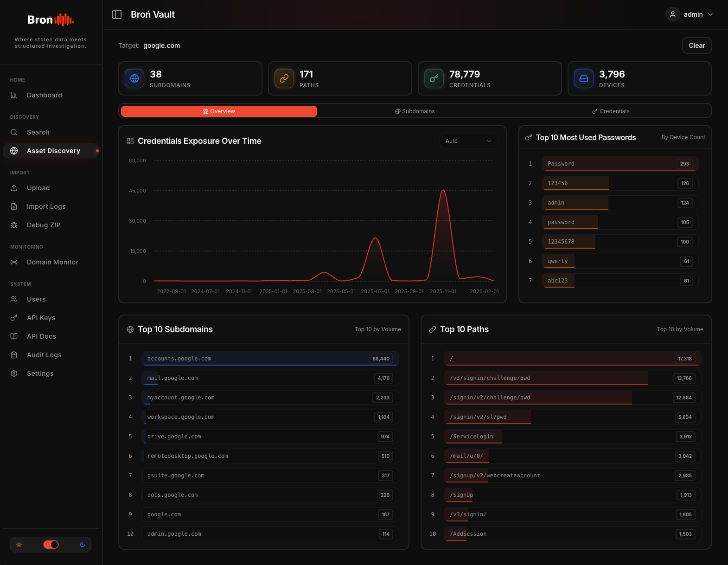Switch to the Subdomains tab
Screen dimensions: 728x565
pos(415,111)
